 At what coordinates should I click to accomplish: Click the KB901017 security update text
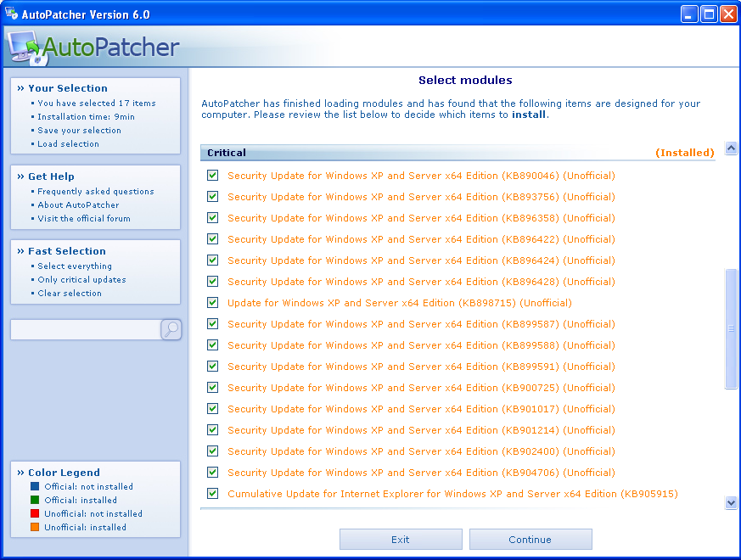click(x=421, y=409)
